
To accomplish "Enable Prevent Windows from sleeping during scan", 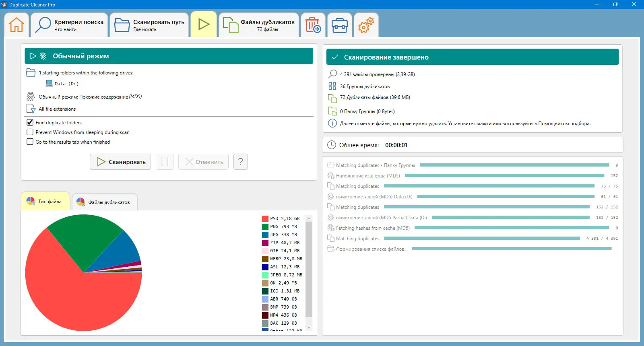I will (x=30, y=132).
